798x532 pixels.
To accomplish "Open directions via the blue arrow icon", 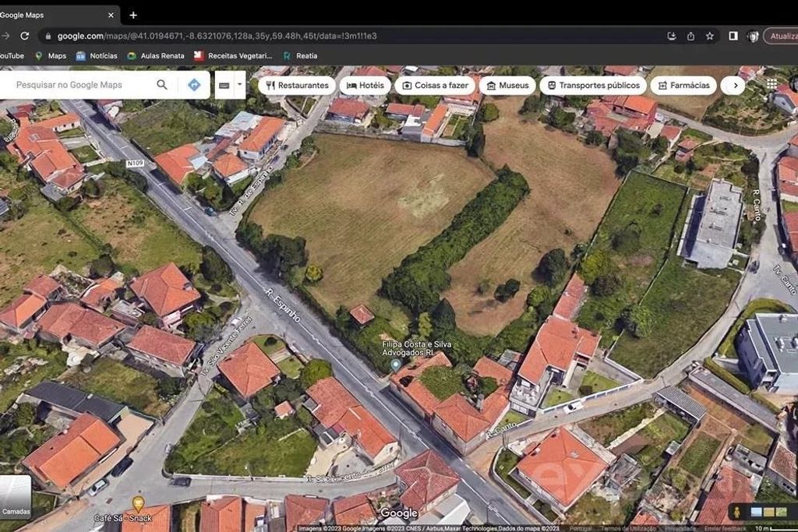I will point(194,85).
